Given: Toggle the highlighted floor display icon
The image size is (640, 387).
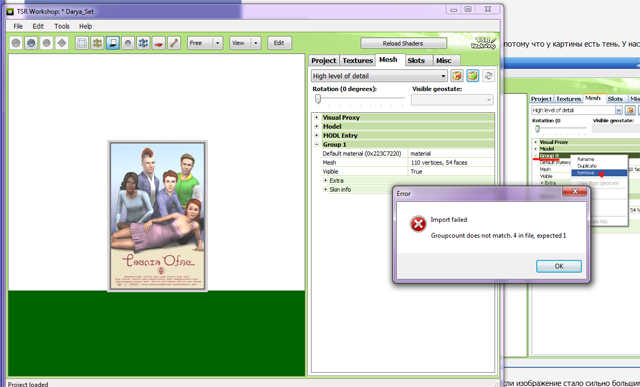Looking at the screenshot, I should pyautogui.click(x=113, y=43).
